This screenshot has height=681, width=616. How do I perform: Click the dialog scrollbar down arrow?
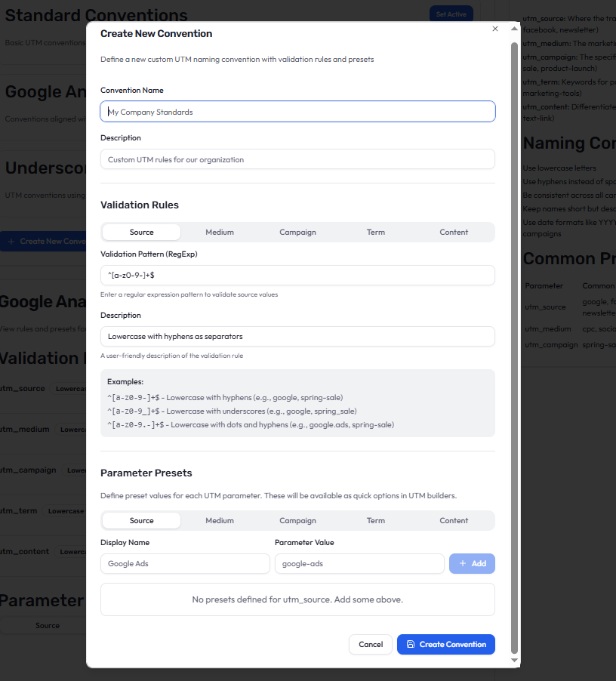(514, 660)
